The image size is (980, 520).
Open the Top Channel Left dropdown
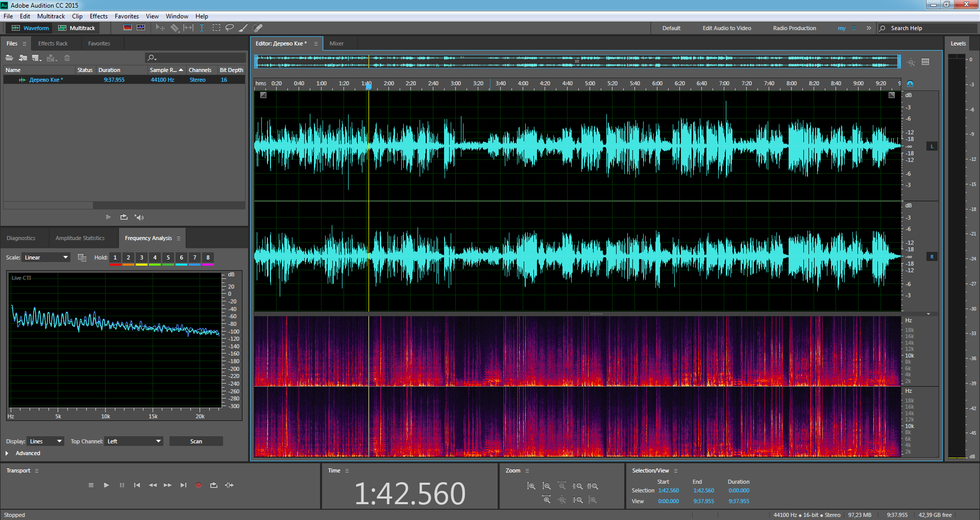[134, 441]
